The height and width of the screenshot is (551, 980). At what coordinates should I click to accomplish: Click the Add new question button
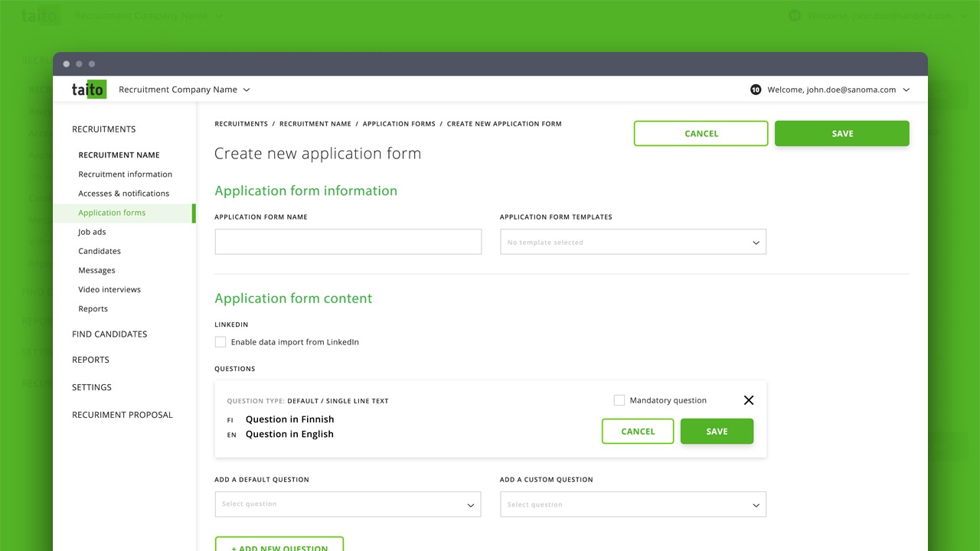[279, 544]
